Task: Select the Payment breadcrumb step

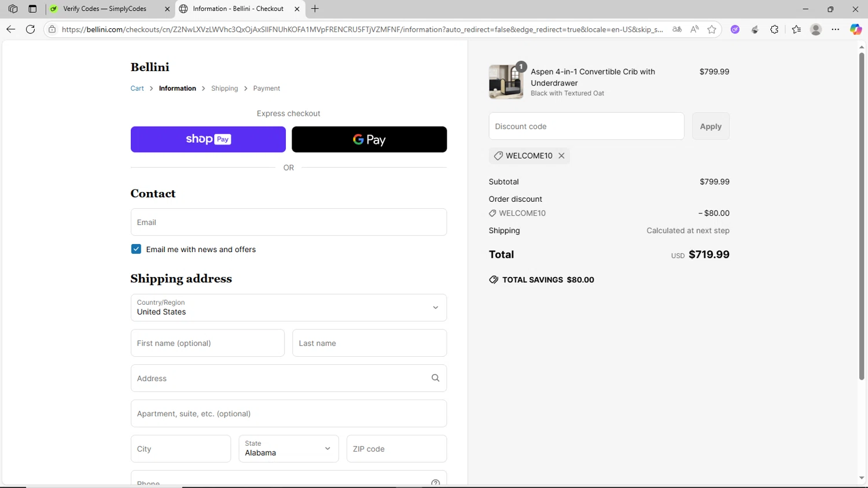Action: [x=266, y=88]
